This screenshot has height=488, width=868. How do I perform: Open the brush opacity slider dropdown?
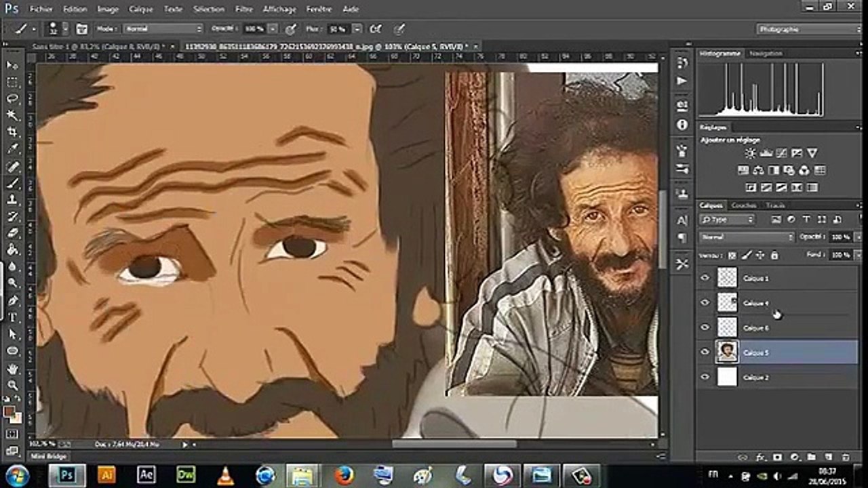273,29
